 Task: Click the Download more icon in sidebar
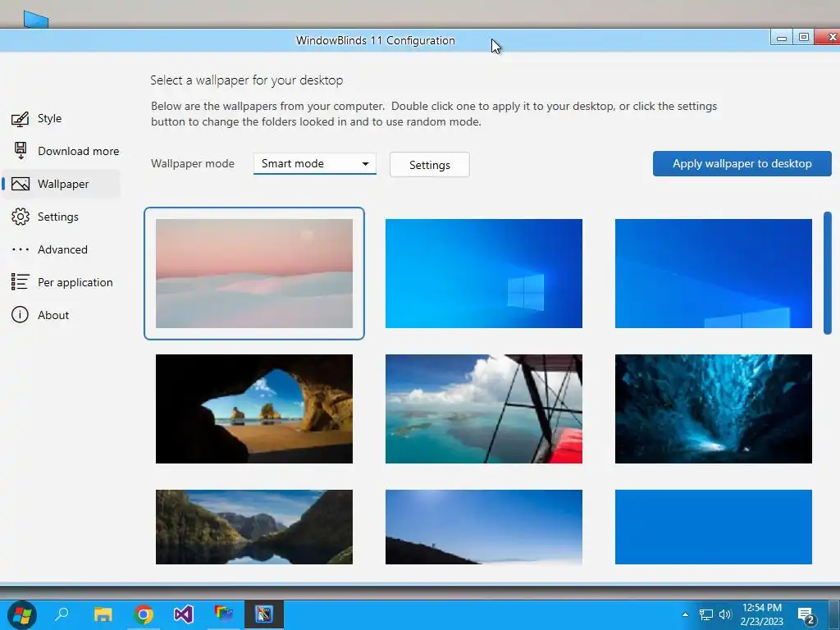click(x=21, y=151)
